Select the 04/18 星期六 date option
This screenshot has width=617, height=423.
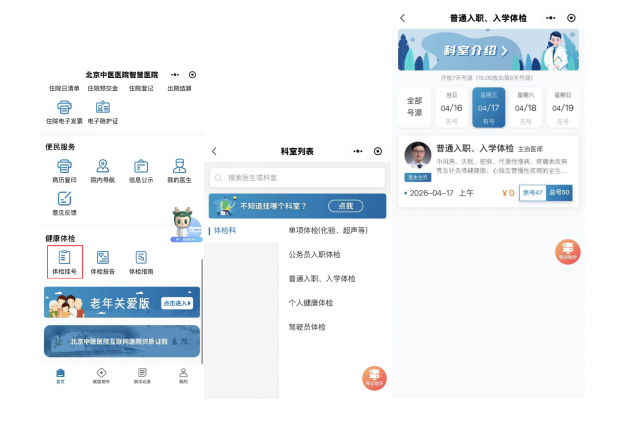pyautogui.click(x=523, y=107)
